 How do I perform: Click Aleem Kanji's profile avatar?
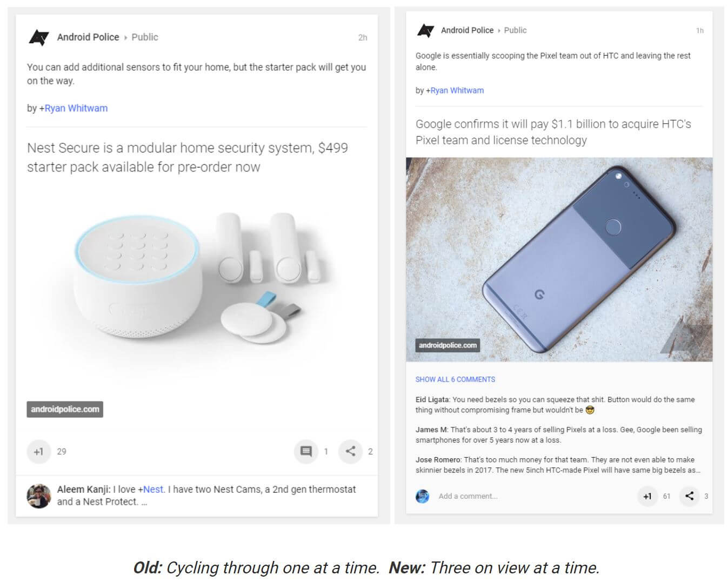pyautogui.click(x=39, y=496)
